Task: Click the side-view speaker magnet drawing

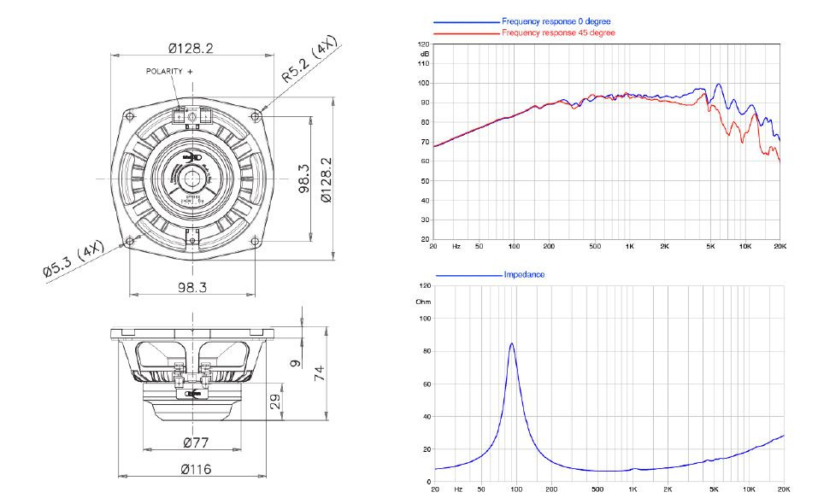Action: (x=192, y=403)
